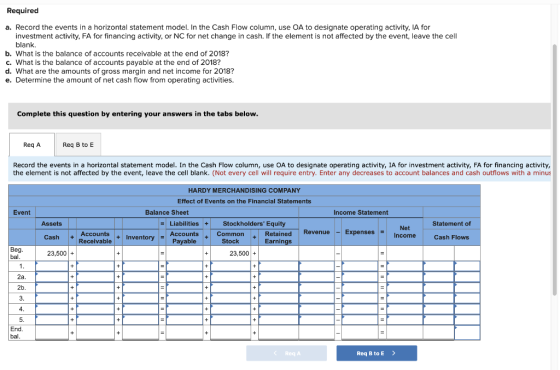Click the Statement of Cash Flows column header
Image resolution: width=560 pixels, height=370 pixels.
coord(451,230)
